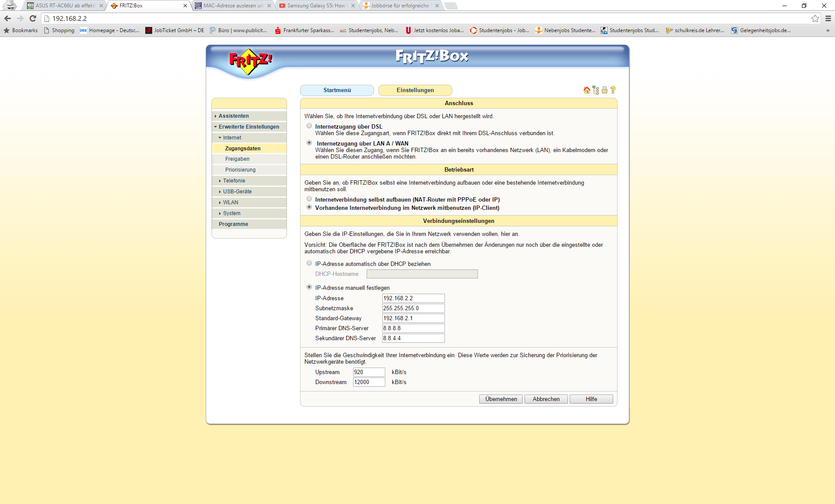Image resolution: width=835 pixels, height=504 pixels.
Task: Click the Primärer DNS-Server input field
Action: pyautogui.click(x=413, y=328)
